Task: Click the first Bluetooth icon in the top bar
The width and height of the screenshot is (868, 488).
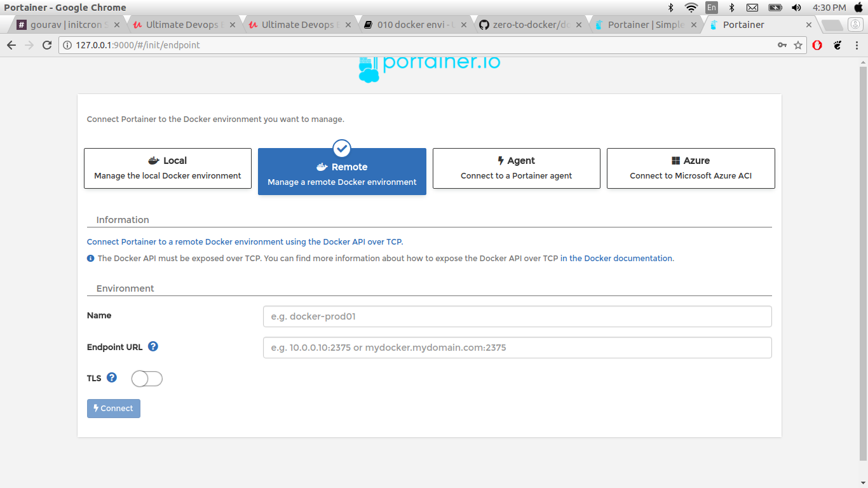Action: click(670, 8)
